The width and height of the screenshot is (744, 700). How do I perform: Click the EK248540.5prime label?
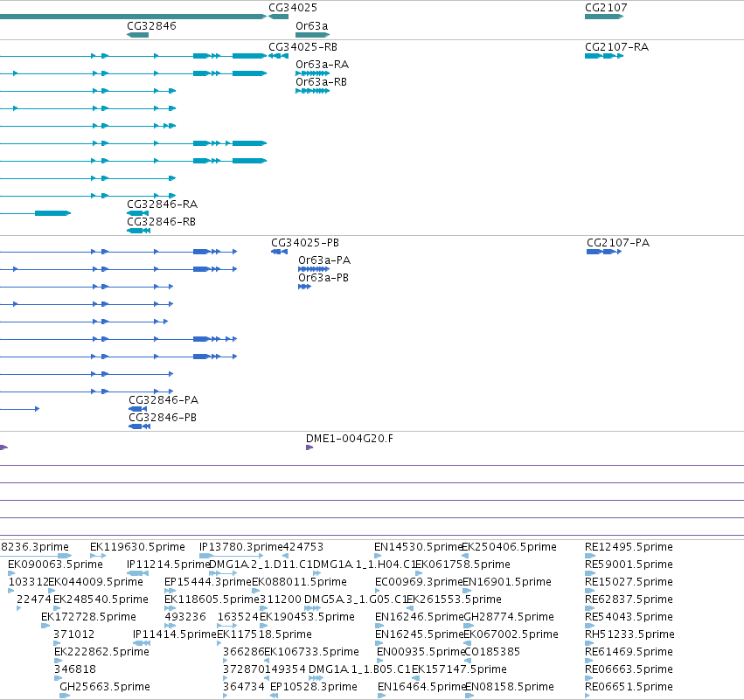(101, 600)
